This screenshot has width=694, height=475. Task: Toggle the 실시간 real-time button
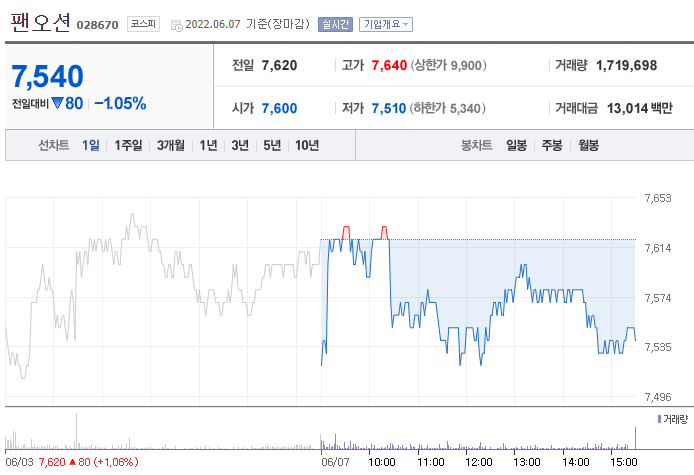tap(335, 24)
